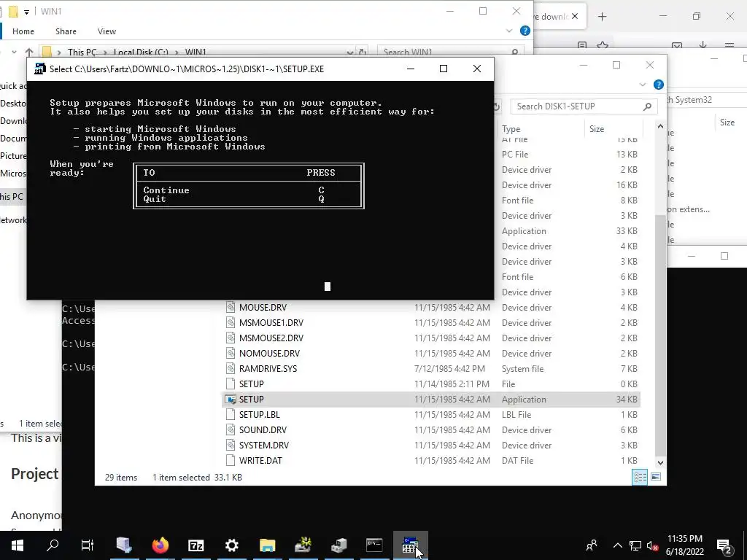Show hidden system tray icons

(617, 545)
